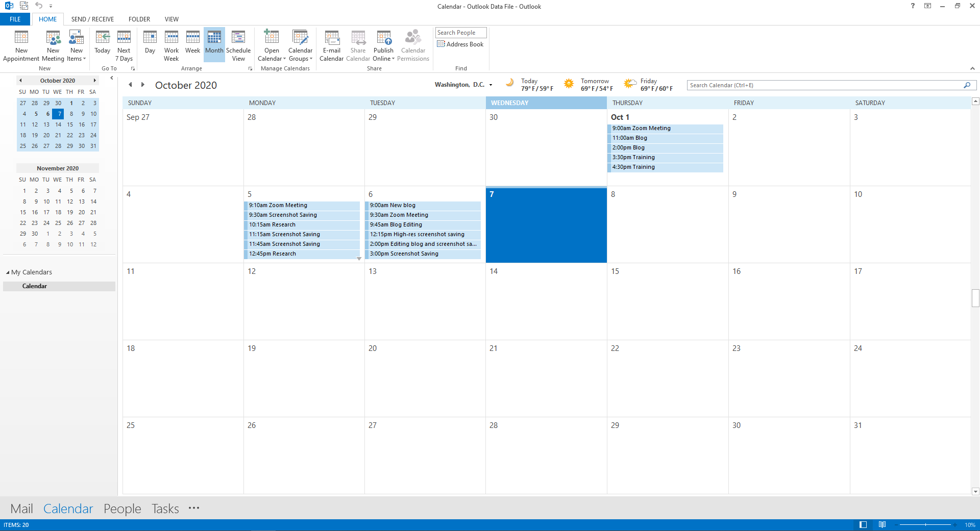Jump to Today in the calendar
This screenshot has height=531, width=980.
pos(102,44)
